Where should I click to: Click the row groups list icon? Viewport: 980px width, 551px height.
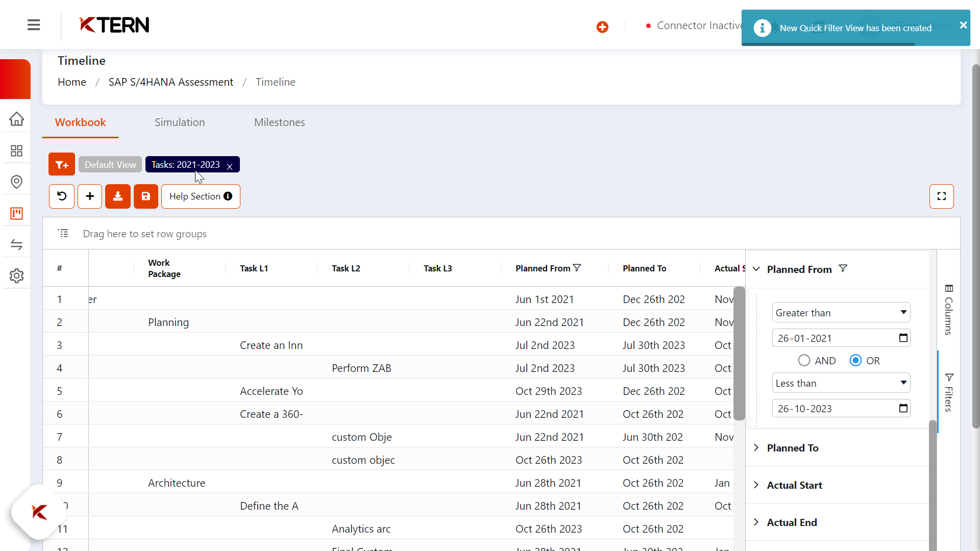63,233
